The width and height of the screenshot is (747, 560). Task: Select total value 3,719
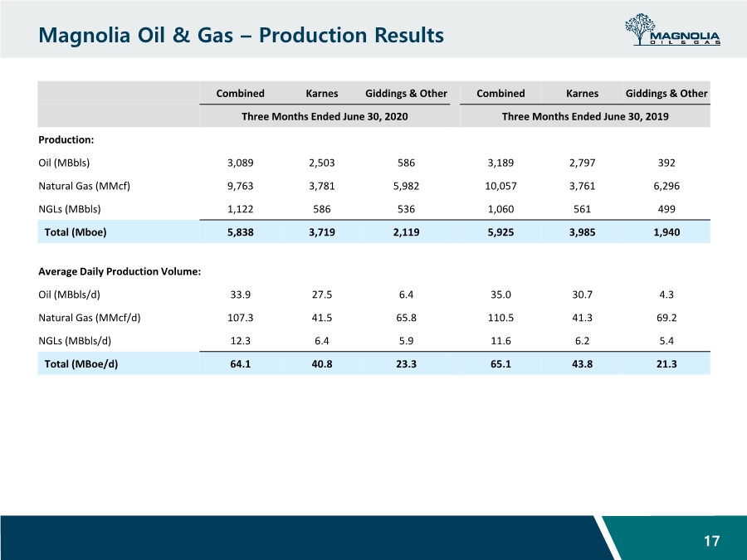[321, 232]
